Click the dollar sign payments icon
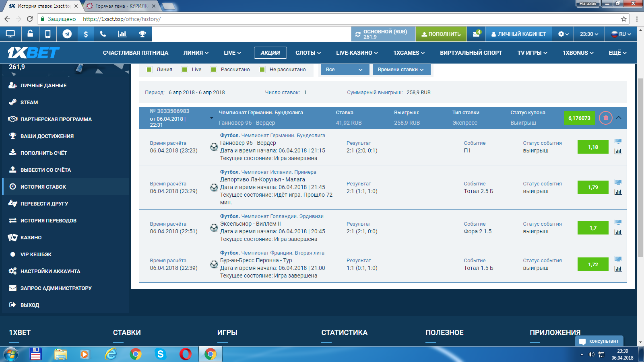This screenshot has width=644, height=362. pyautogui.click(x=86, y=34)
